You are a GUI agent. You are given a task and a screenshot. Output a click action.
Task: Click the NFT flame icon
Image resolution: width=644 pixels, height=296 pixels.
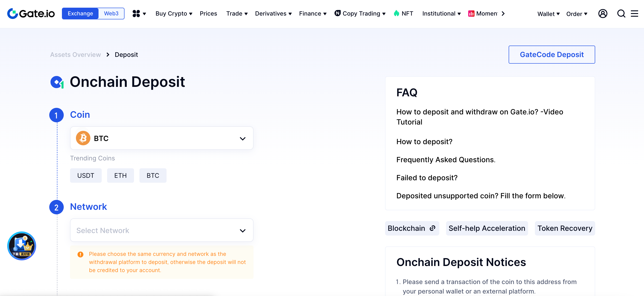(397, 13)
